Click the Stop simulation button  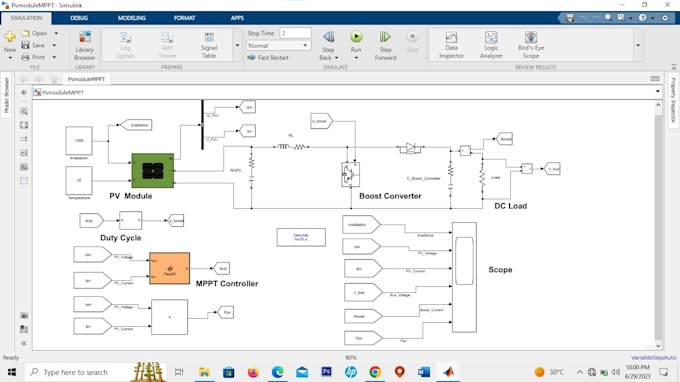(412, 41)
